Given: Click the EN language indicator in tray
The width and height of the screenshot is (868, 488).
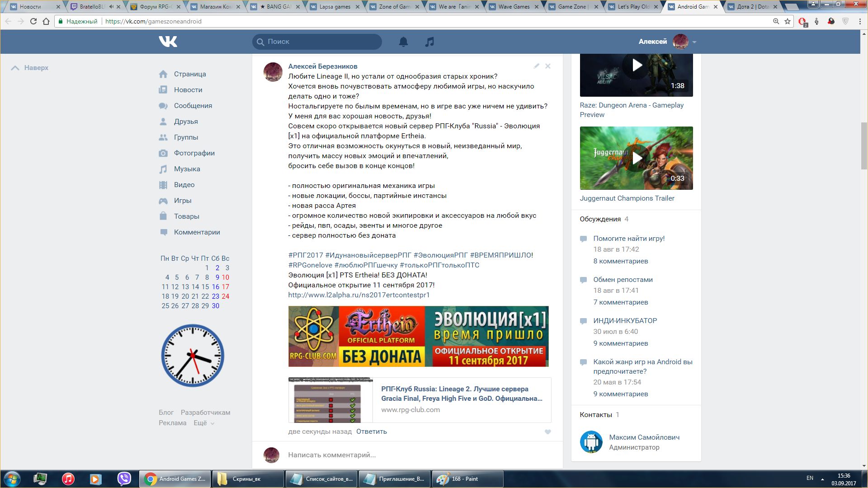Looking at the screenshot, I should [810, 478].
